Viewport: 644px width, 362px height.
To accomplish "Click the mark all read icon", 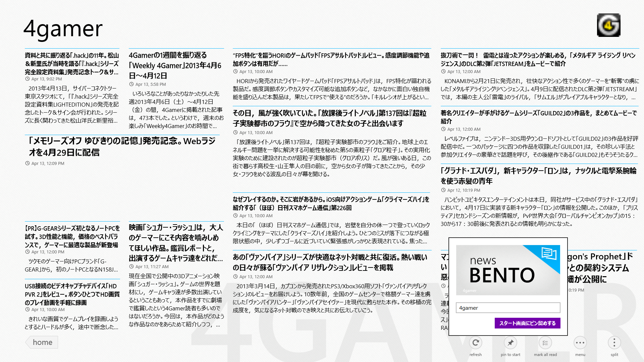I will point(545,343).
